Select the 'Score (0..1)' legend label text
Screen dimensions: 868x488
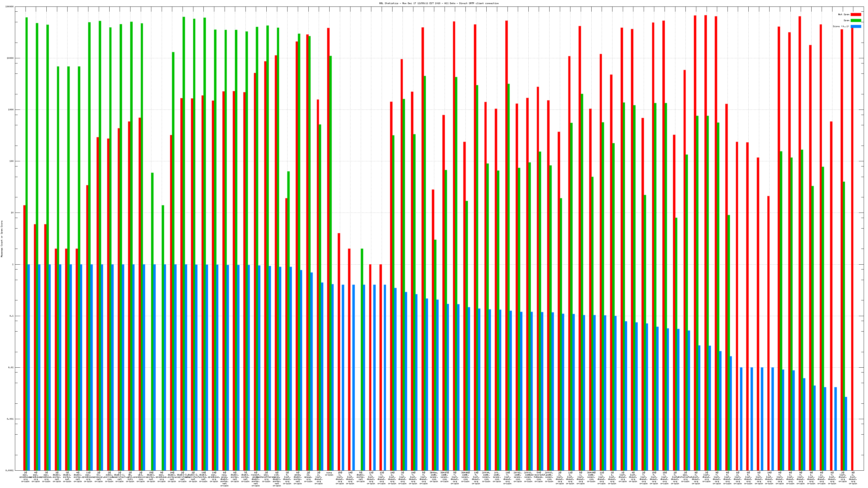coord(841,26)
